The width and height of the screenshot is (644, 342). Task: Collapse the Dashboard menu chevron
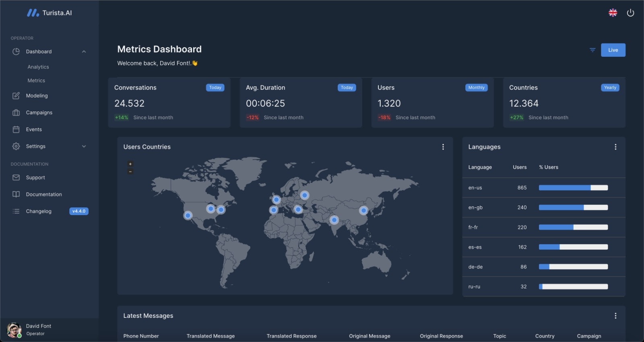84,52
